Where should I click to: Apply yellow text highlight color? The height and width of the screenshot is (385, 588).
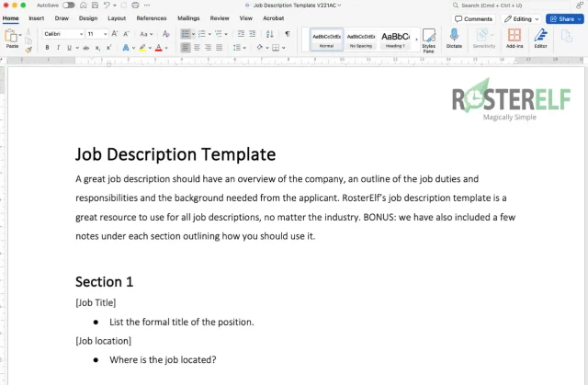point(142,48)
